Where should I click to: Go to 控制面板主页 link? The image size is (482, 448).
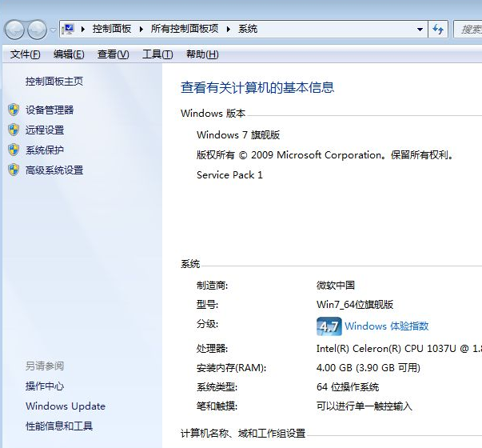[54, 82]
